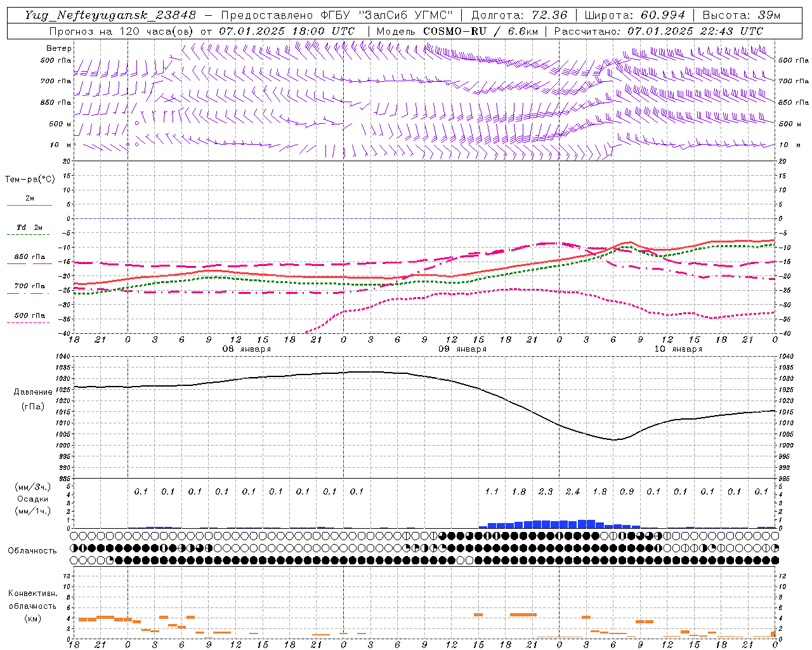
Task: Click the forecast start time '07.01.2025 18:00 UTC'
Action: click(287, 31)
